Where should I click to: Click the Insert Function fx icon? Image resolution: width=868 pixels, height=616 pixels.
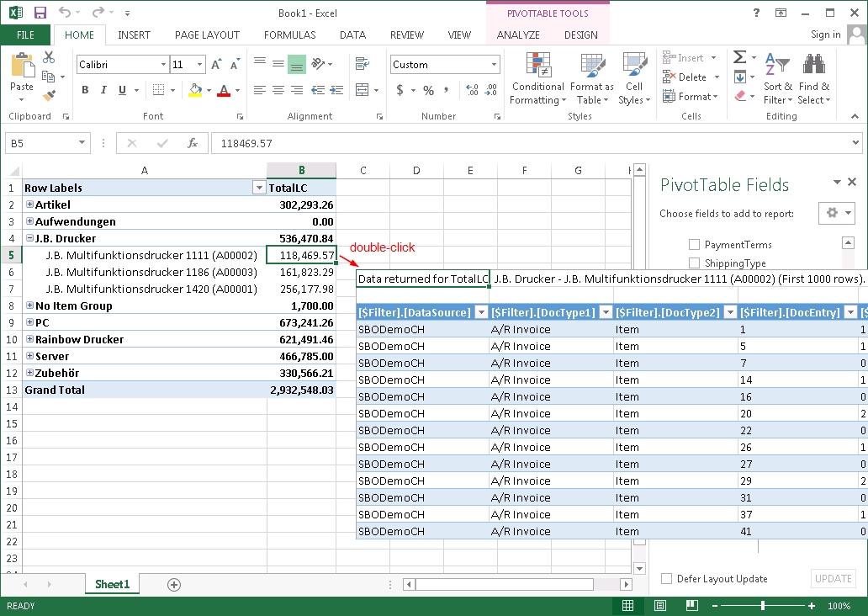click(x=192, y=143)
